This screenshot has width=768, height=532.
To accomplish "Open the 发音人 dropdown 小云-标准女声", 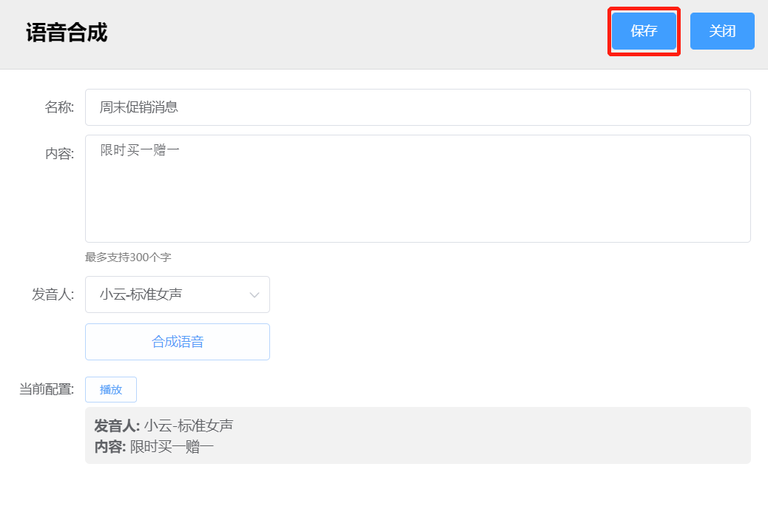I will [178, 294].
